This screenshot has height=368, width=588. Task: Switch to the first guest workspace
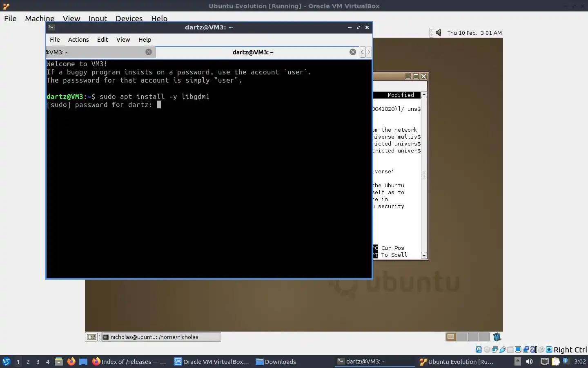coord(451,337)
